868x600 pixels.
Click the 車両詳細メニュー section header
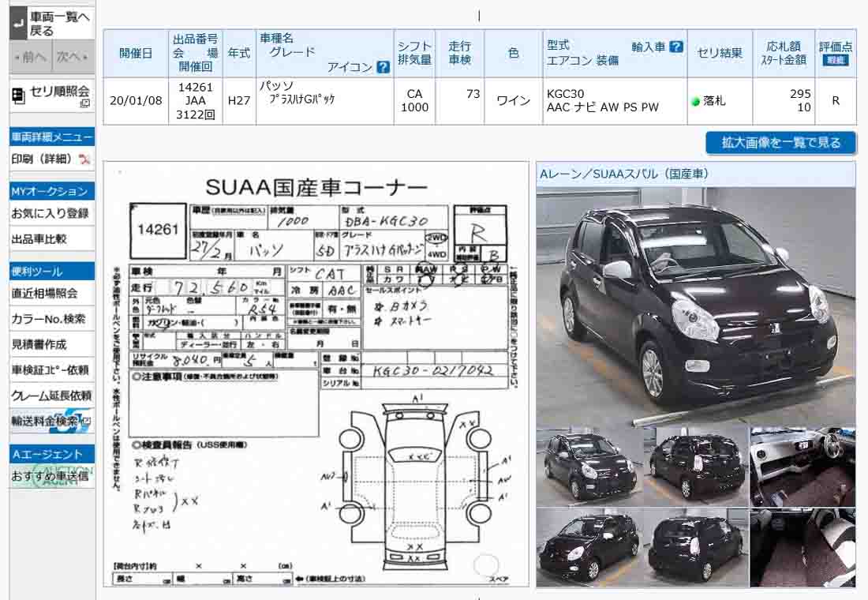pos(52,137)
